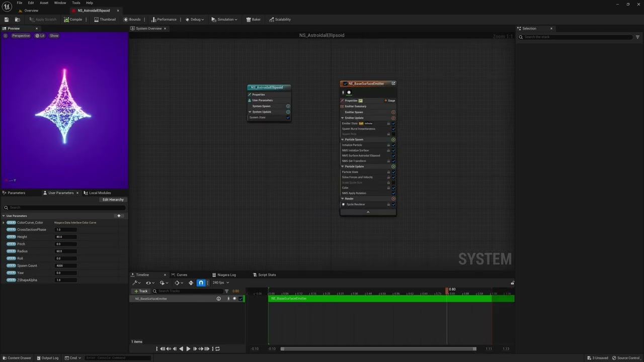Open Browse to Asset icon in toolbar

17,20
